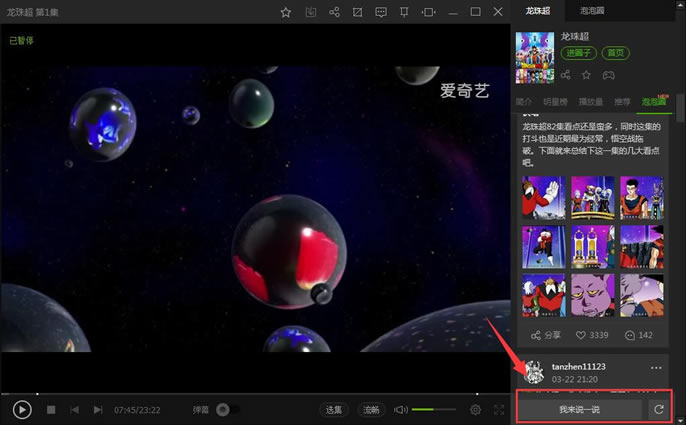Screen dimensions: 686x425
Task: Click the gamepad icon under 龙珠超 title
Action: click(x=608, y=75)
